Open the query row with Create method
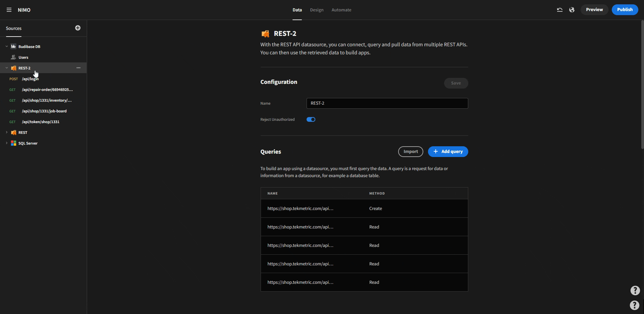This screenshot has width=644, height=314. point(364,208)
